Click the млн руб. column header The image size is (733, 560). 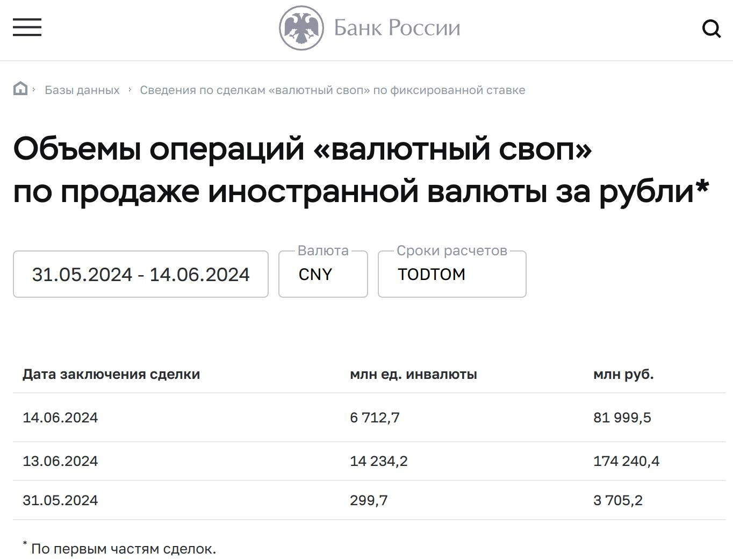click(623, 375)
